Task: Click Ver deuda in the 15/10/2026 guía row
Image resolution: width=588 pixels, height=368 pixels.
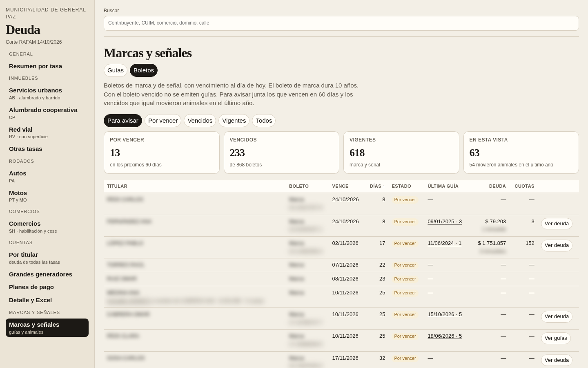Action: point(557,316)
